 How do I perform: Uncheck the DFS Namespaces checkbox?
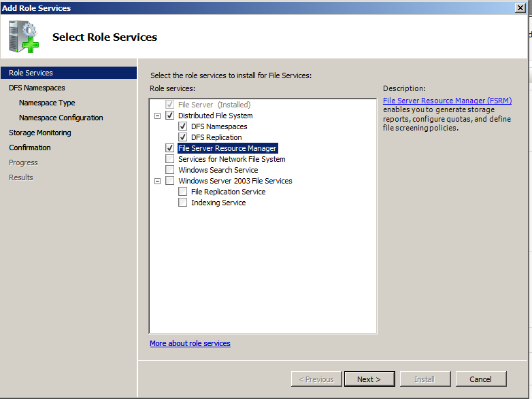tap(182, 126)
